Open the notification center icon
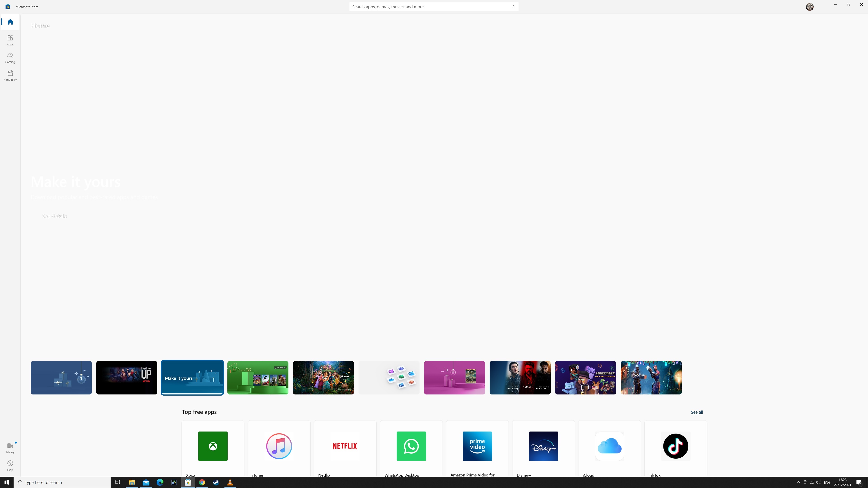 coord(859,482)
